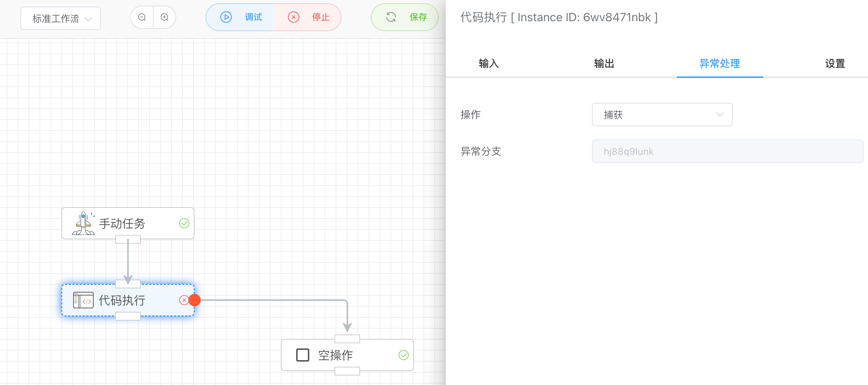Click bottom output port of 代码执行 node
The width and height of the screenshot is (868, 385).
[128, 316]
